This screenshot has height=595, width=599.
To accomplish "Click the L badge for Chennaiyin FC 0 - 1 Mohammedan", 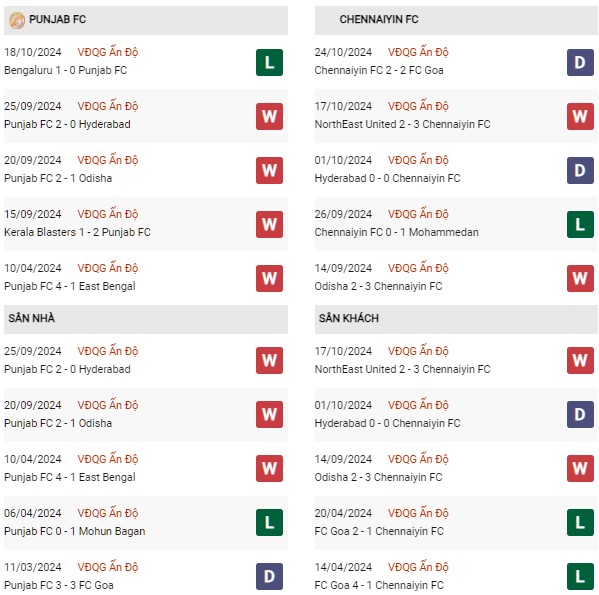I will (580, 225).
